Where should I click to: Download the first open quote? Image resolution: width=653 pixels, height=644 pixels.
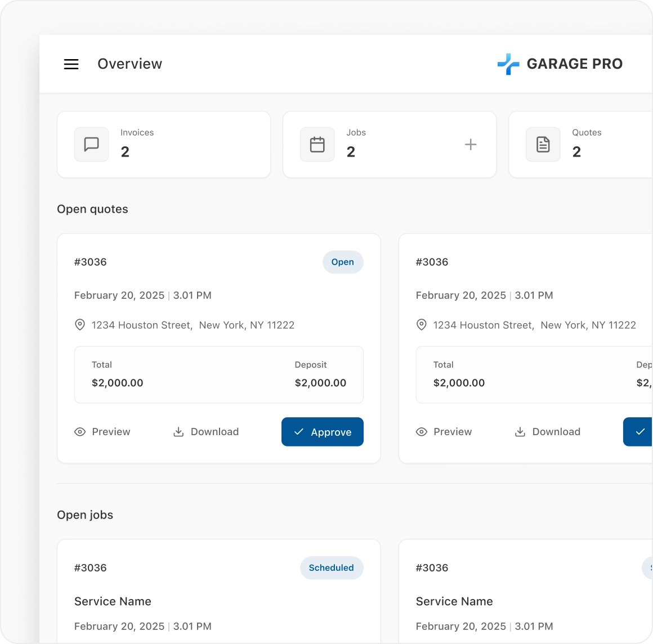(206, 432)
